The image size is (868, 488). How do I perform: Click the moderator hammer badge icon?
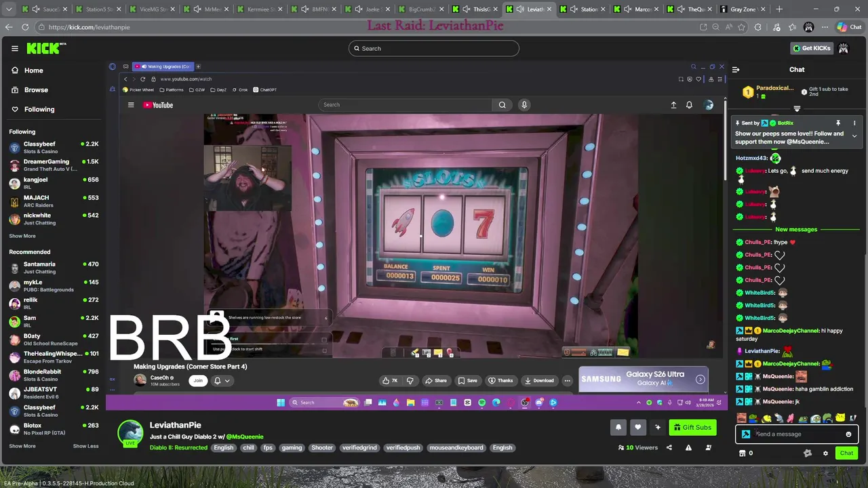(746, 434)
